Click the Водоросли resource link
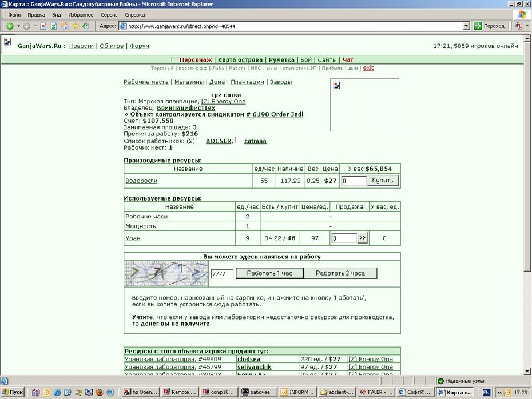532x399 pixels. tap(141, 181)
